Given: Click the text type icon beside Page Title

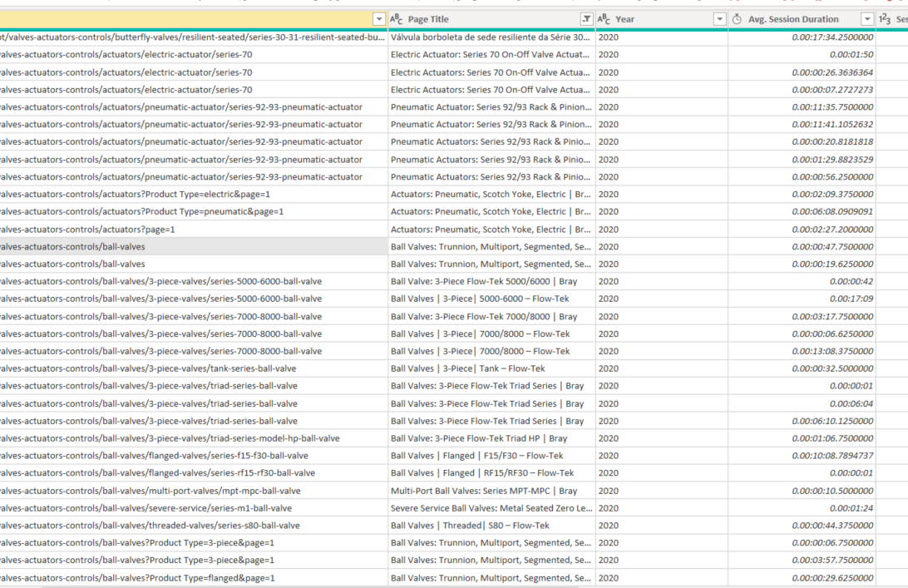Looking at the screenshot, I should (396, 19).
